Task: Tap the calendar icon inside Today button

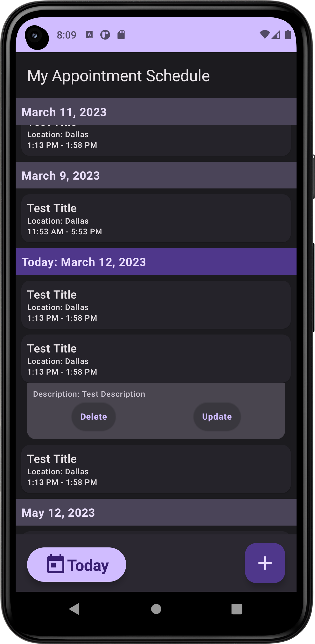Action: point(55,564)
